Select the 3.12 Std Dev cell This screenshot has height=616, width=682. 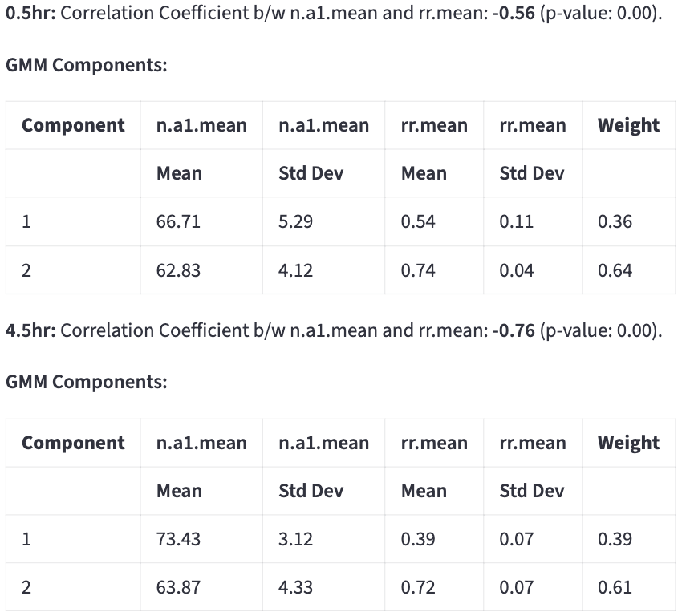pyautogui.click(x=295, y=539)
